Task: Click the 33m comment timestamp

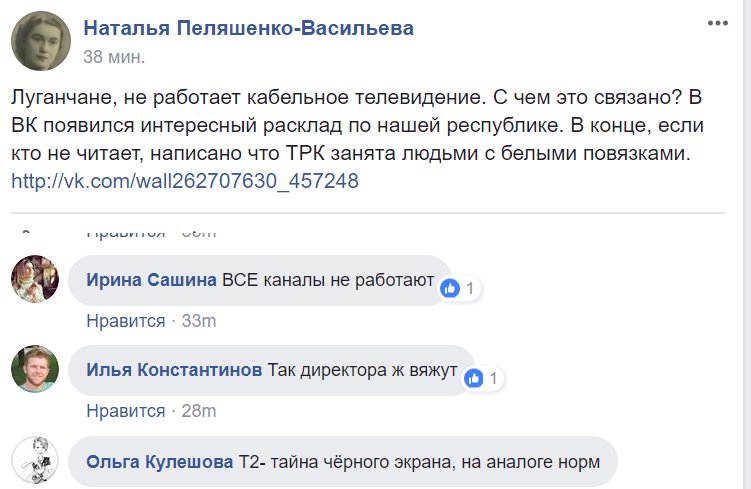Action: [198, 321]
